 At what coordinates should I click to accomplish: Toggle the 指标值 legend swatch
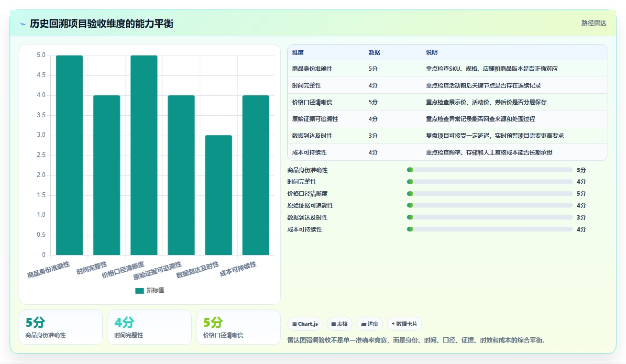click(x=140, y=290)
